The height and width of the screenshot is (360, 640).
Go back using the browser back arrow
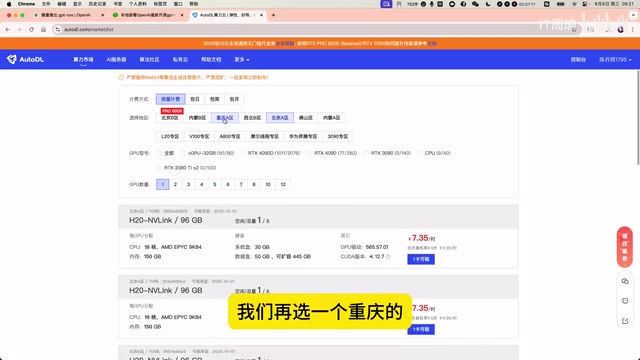tap(8, 29)
